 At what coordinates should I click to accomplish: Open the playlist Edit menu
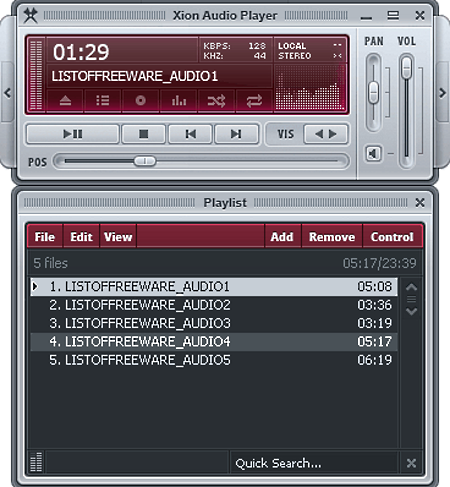click(81, 237)
